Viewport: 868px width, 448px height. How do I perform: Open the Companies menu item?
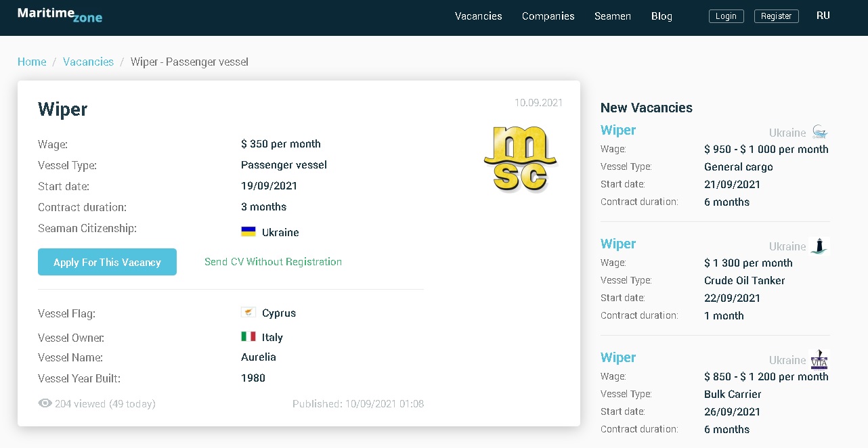click(548, 16)
